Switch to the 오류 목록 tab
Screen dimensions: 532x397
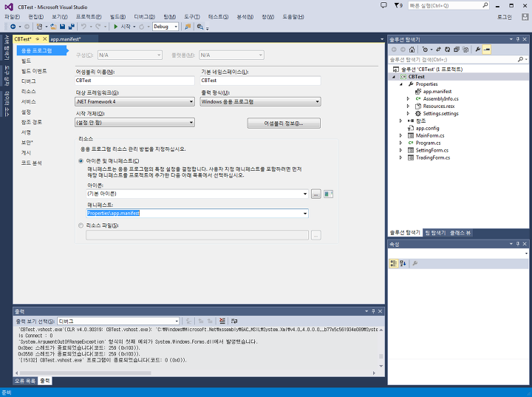25,381
